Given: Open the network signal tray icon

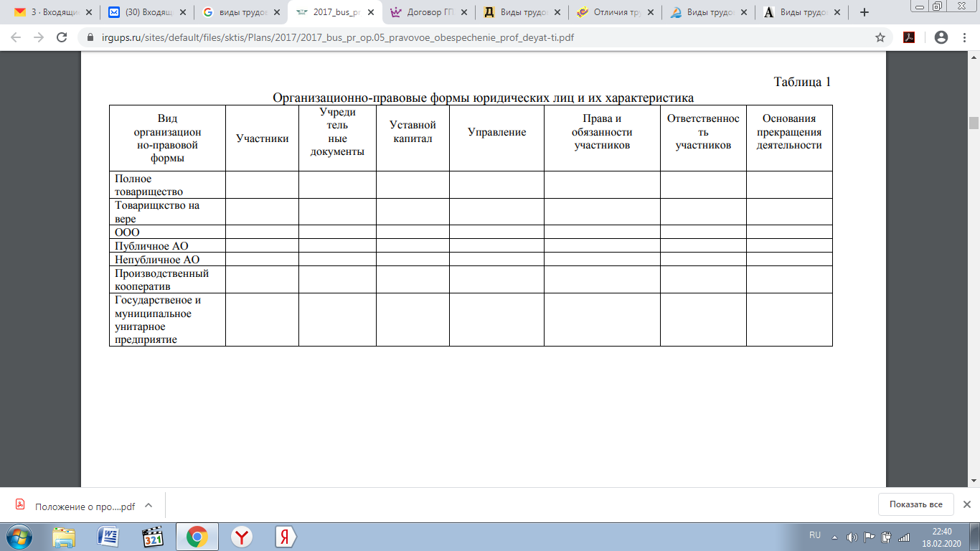Looking at the screenshot, I should [904, 537].
